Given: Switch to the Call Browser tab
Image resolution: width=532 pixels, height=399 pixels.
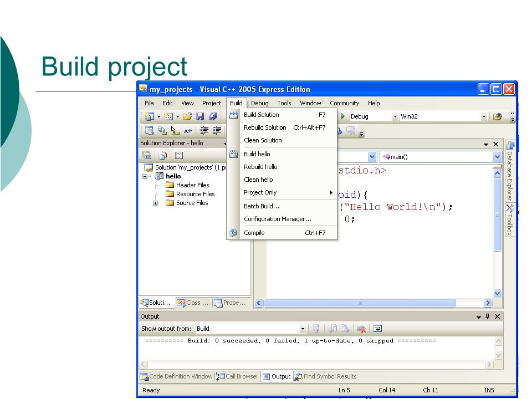Looking at the screenshot, I should point(237,376).
